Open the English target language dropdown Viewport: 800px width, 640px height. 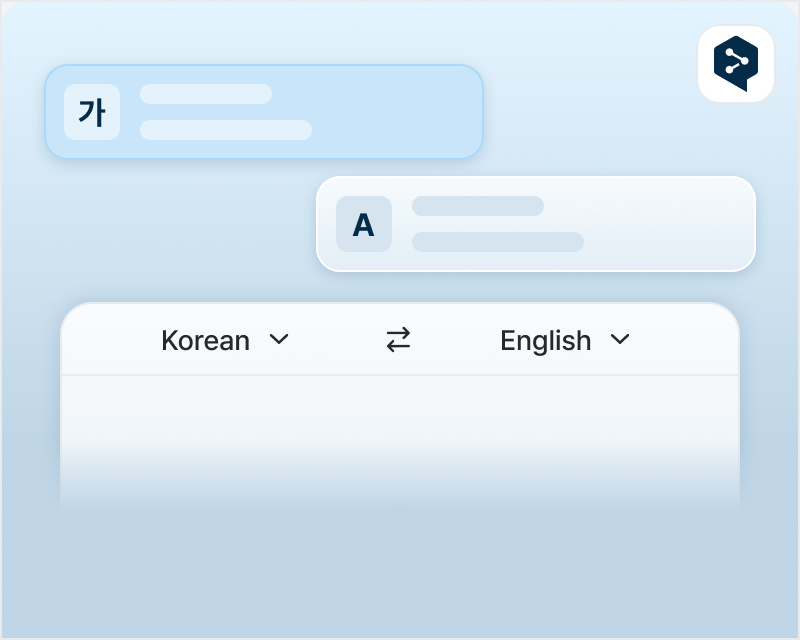546,340
